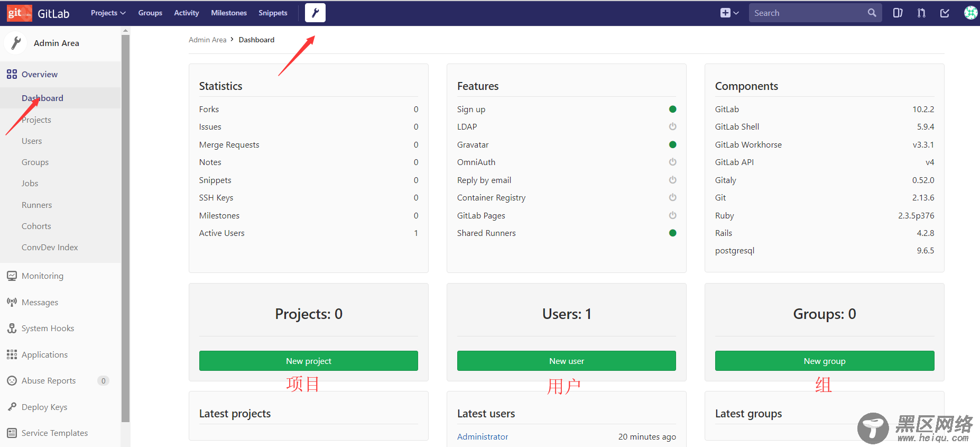Click the Groups: 0 heading link

(x=825, y=314)
